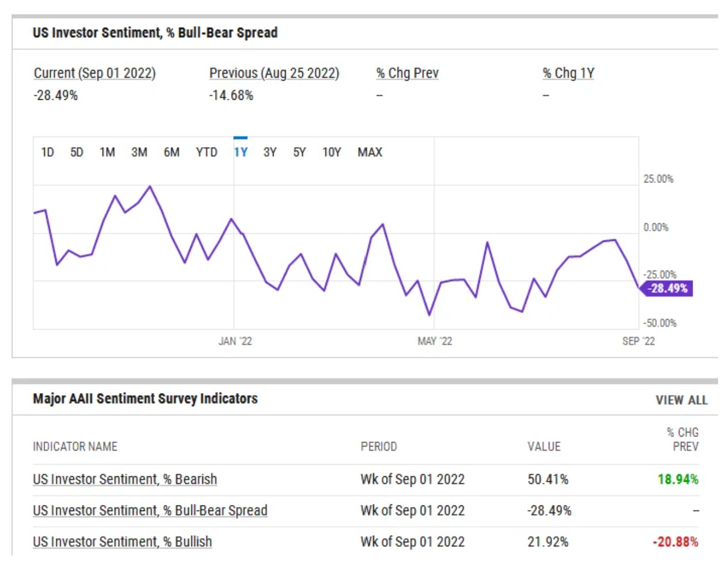The height and width of the screenshot is (581, 728).
Task: Show the MAX time range
Action: pyautogui.click(x=370, y=152)
